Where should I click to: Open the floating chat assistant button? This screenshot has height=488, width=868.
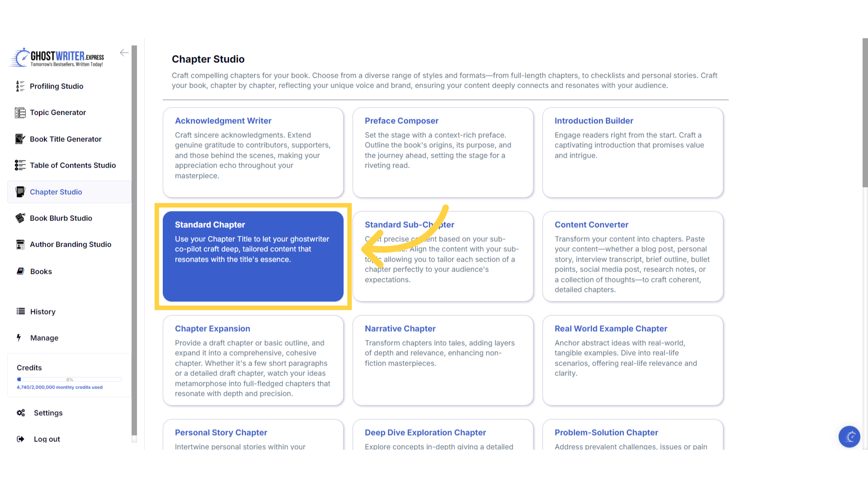(x=849, y=436)
